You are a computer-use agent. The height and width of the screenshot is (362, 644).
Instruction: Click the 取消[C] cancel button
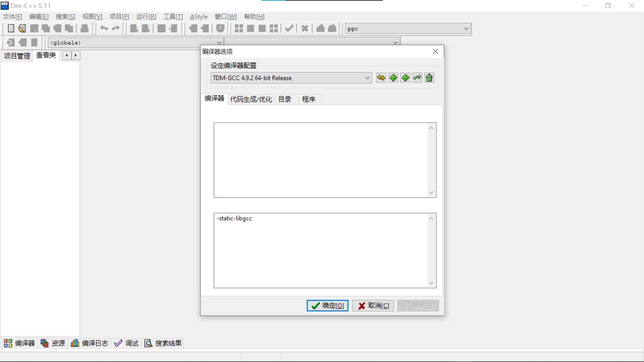(373, 306)
